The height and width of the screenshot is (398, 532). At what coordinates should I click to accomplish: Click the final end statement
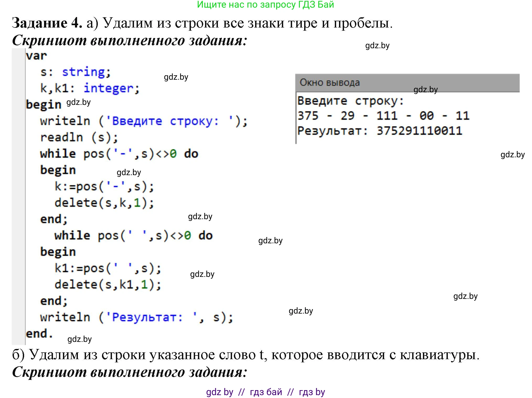(x=39, y=333)
